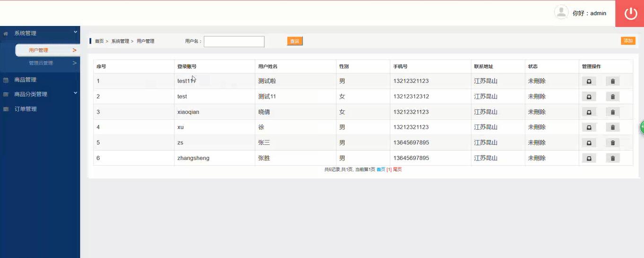Click user name cell 徐

(x=261, y=127)
